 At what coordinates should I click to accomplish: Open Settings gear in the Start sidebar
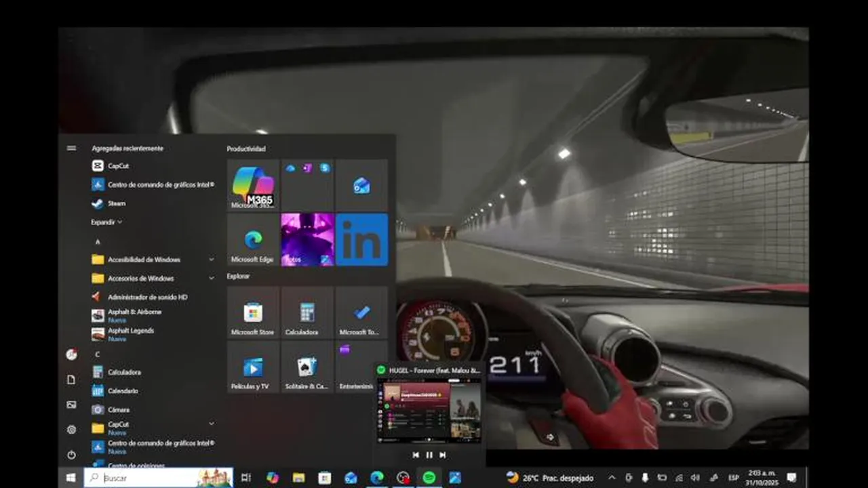coord(71,430)
